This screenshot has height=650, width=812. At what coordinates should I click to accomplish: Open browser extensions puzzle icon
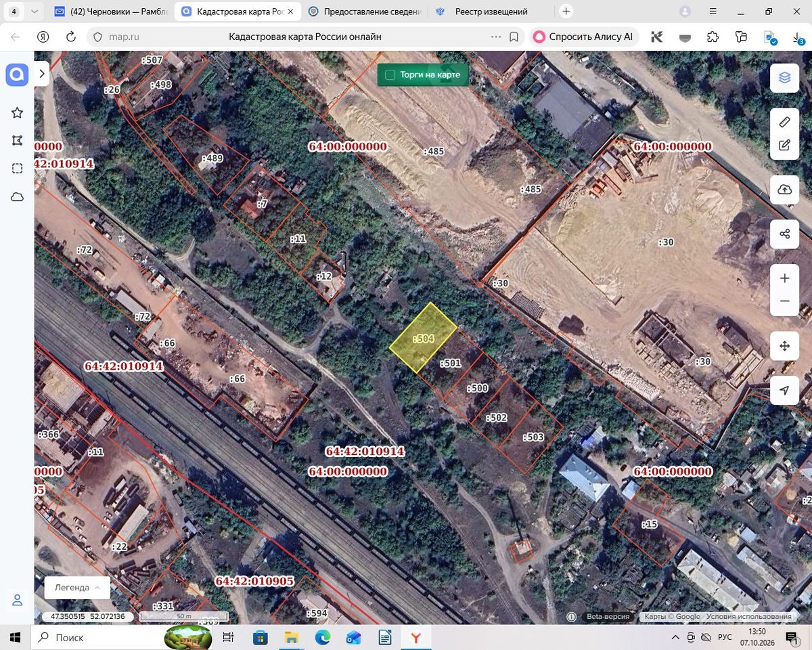[x=713, y=37]
